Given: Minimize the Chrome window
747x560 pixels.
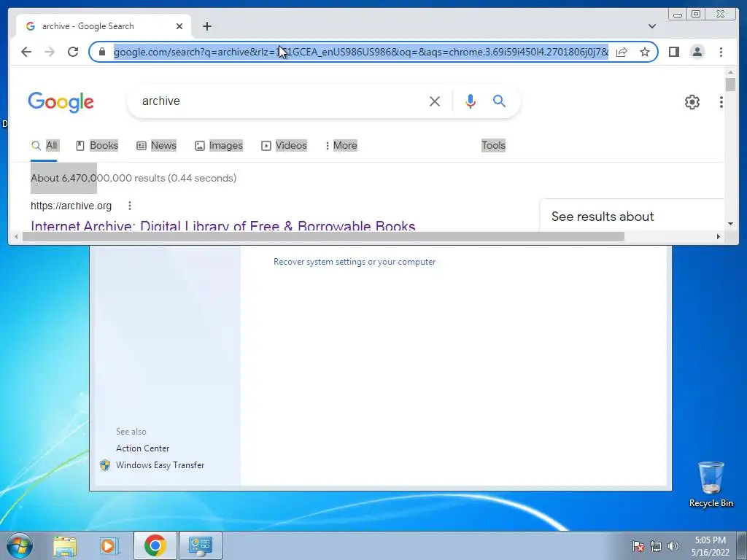Looking at the screenshot, I should coord(678,15).
